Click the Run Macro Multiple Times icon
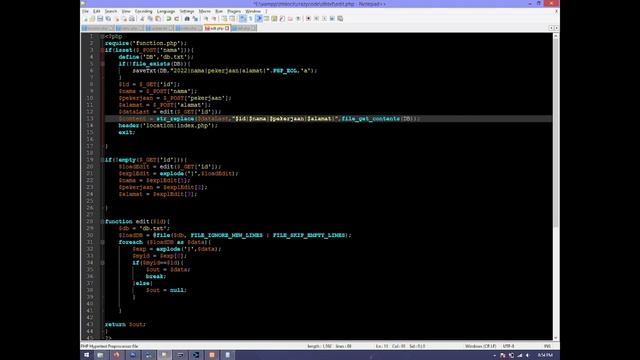Viewport: 640px width, 360px height. pos(332,19)
